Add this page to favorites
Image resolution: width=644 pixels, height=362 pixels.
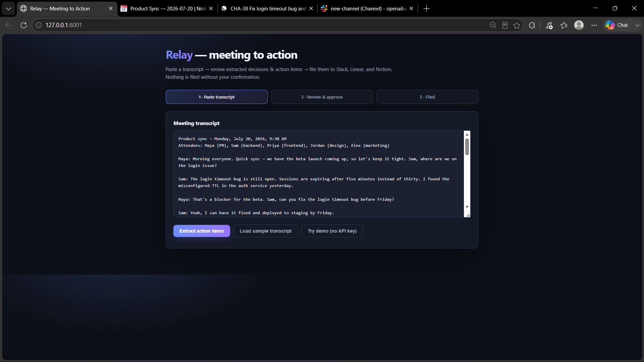coord(517,25)
